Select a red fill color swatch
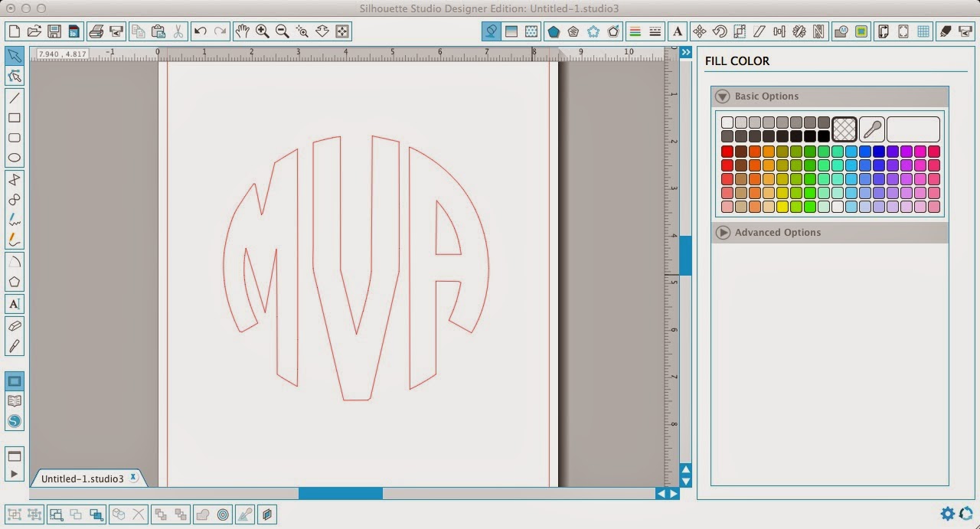Image resolution: width=980 pixels, height=529 pixels. tap(727, 151)
